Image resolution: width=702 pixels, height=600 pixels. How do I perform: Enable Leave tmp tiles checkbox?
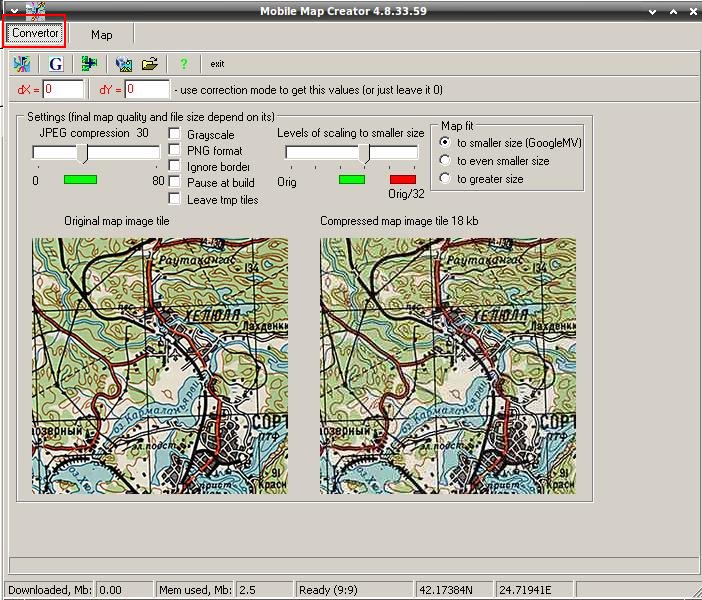pos(175,199)
